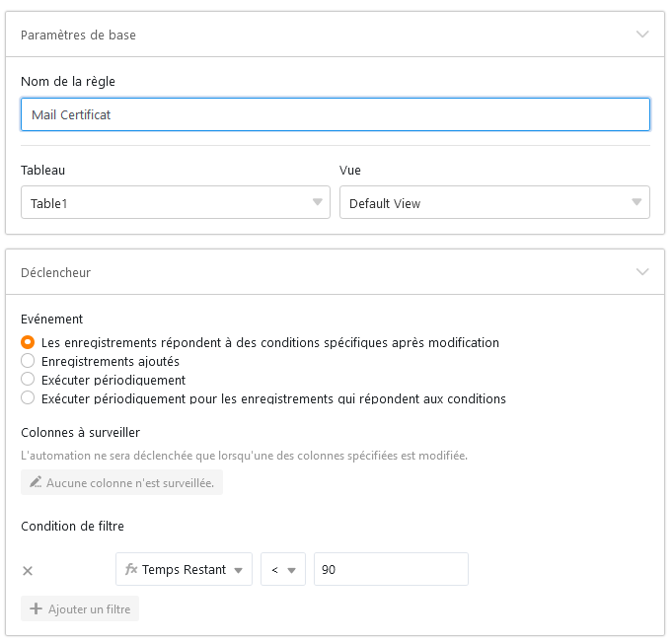The image size is (672, 642).
Task: Open the Temps Restant column selector
Action: [184, 570]
